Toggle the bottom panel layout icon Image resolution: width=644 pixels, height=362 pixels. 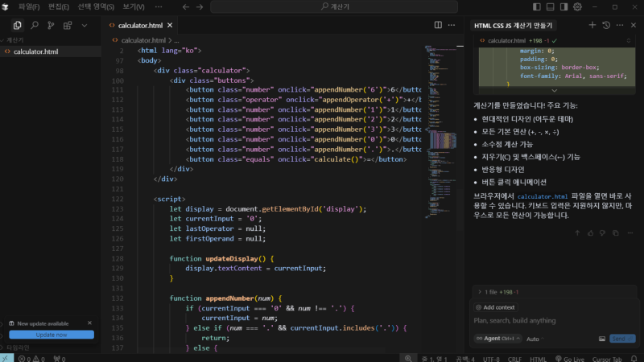[551, 7]
